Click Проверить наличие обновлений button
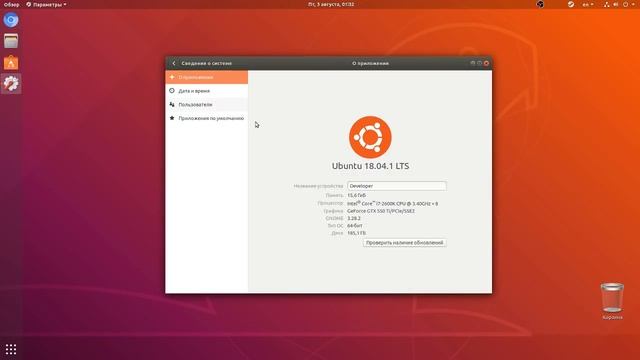The height and width of the screenshot is (360, 640). [404, 242]
